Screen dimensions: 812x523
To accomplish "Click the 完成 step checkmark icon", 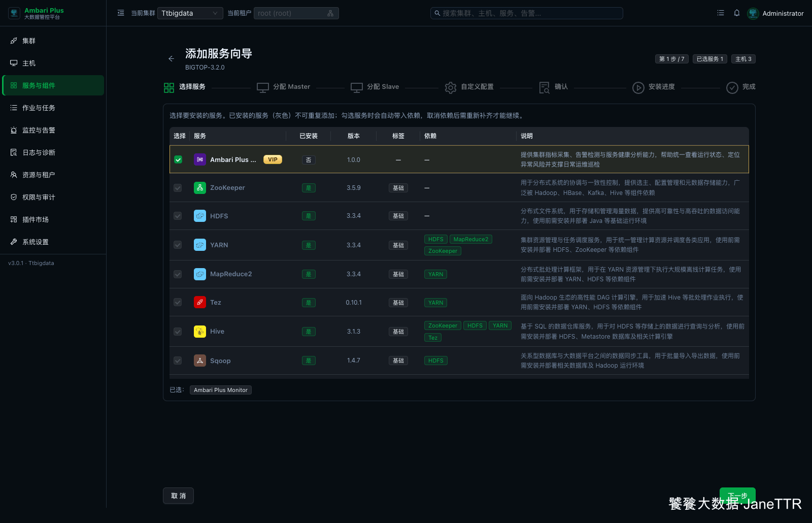I will click(x=732, y=87).
